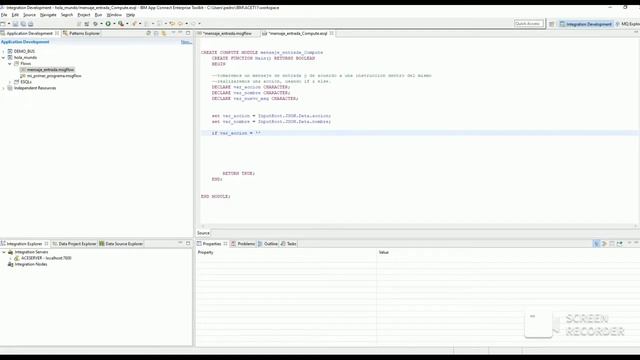
Task: Expand the ACESERVER node
Action: [x=11, y=258]
